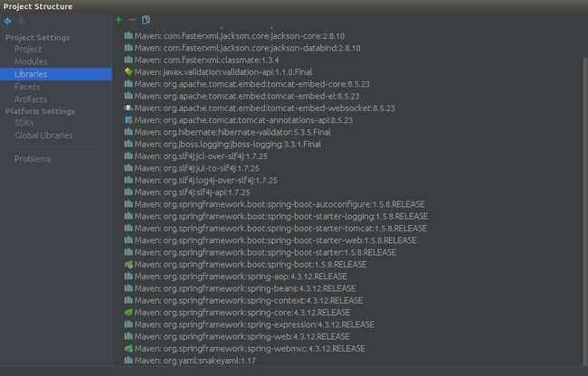Open the Global Libraries platform settings
The height and width of the screenshot is (376, 588).
coord(43,136)
